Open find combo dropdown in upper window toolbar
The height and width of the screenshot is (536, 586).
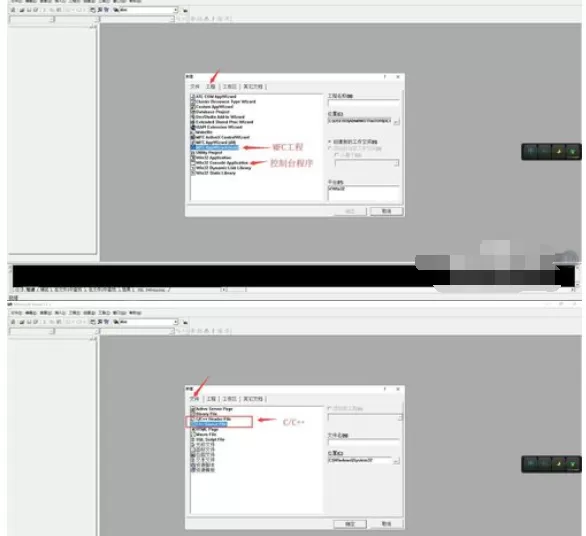click(175, 10)
